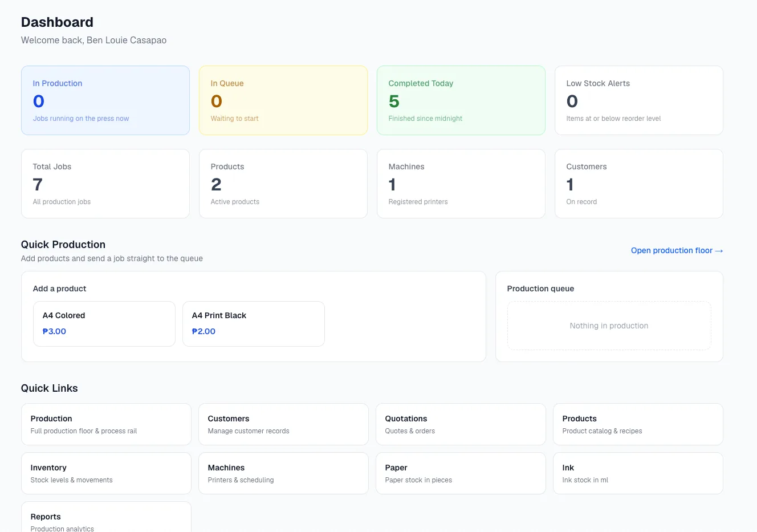This screenshot has height=532, width=757.
Task: Open the production floor link
Action: coord(677,250)
